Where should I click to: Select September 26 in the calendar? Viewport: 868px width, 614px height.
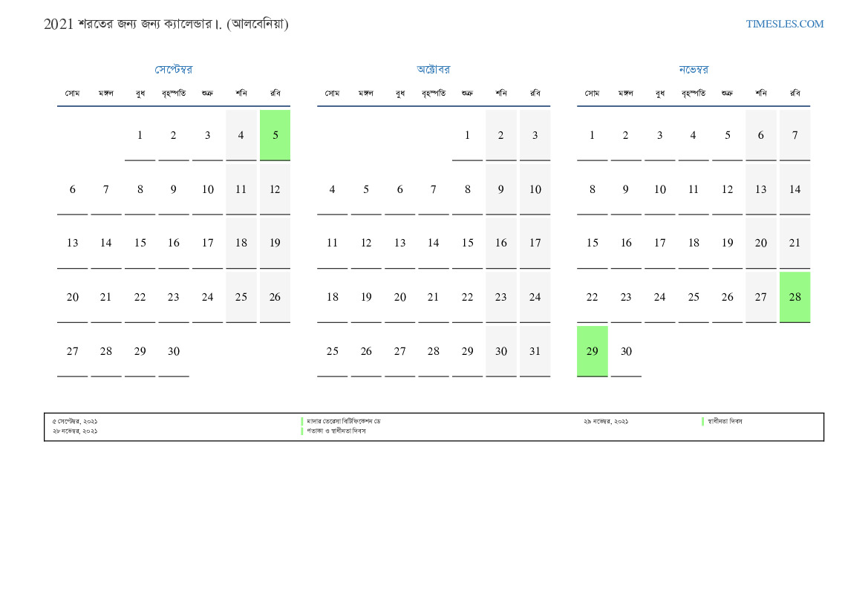[275, 297]
